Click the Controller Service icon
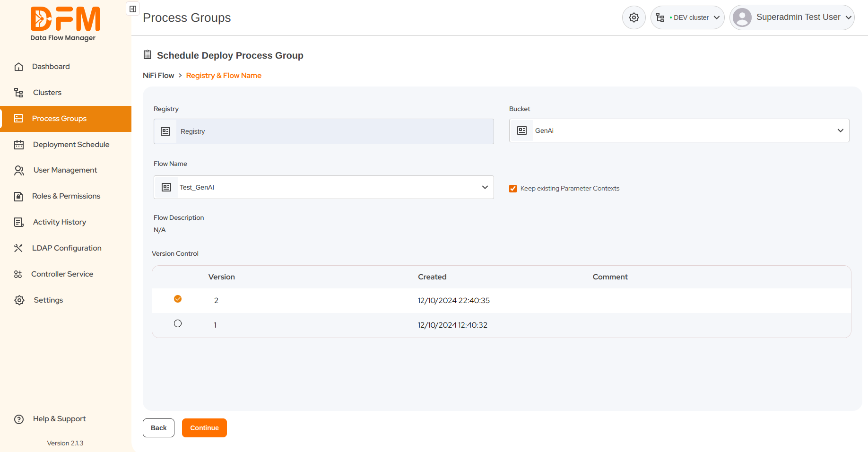This screenshot has width=868, height=452. tap(18, 274)
